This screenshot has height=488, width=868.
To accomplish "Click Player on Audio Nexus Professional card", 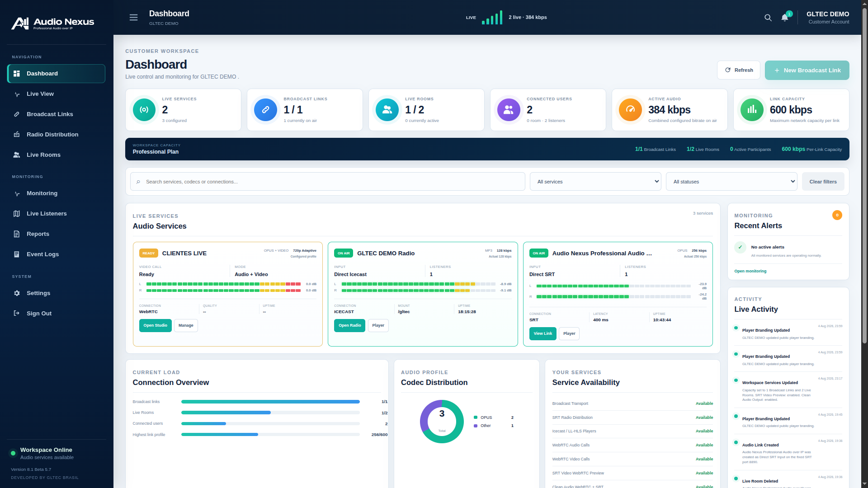I will (x=569, y=334).
